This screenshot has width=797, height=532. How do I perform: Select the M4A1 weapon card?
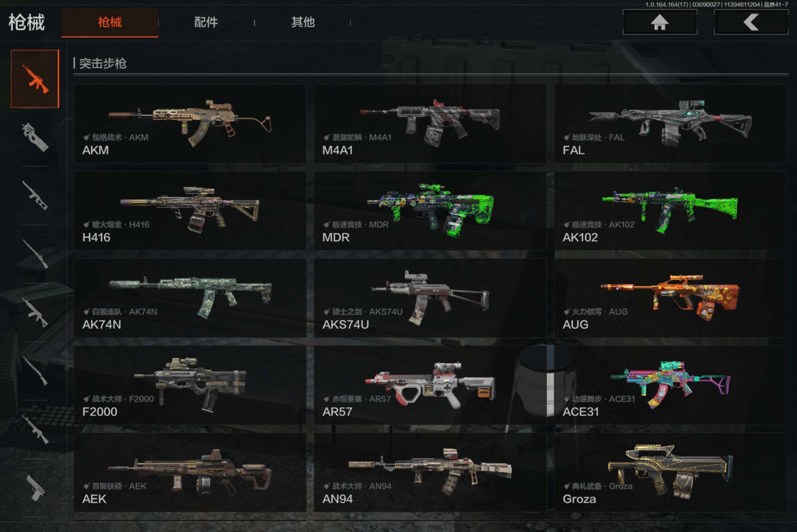coord(430,123)
